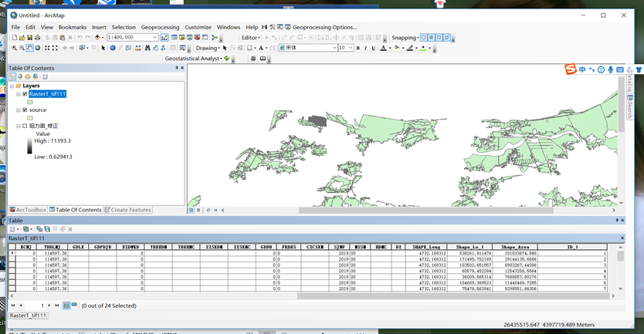Save the map with the floppy disk icon
This screenshot has height=334, width=644.
(x=29, y=37)
